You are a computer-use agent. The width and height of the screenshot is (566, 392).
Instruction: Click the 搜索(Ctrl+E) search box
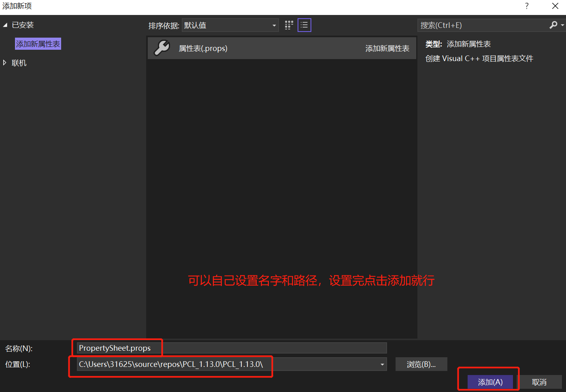click(x=483, y=25)
